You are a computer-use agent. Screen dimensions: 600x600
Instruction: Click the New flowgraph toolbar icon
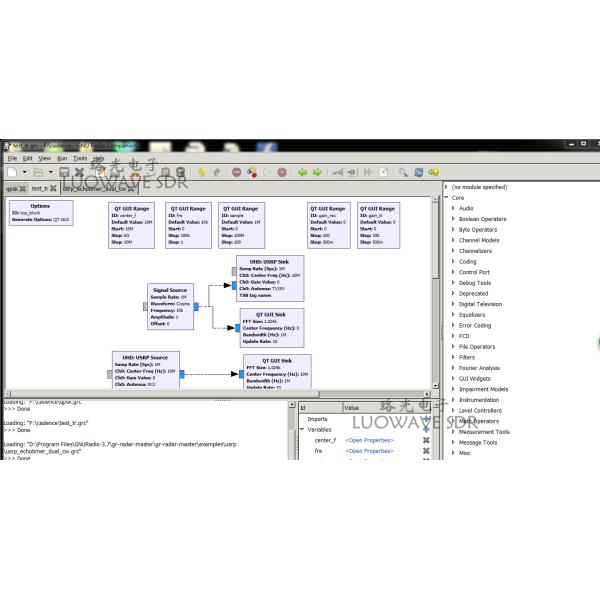tap(11, 172)
